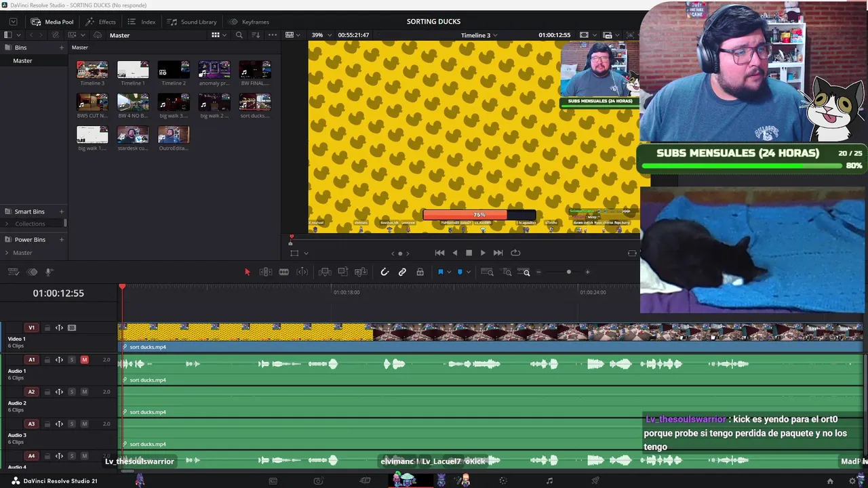Zoom out timeline with minus button
The height and width of the screenshot is (488, 868).
(538, 272)
